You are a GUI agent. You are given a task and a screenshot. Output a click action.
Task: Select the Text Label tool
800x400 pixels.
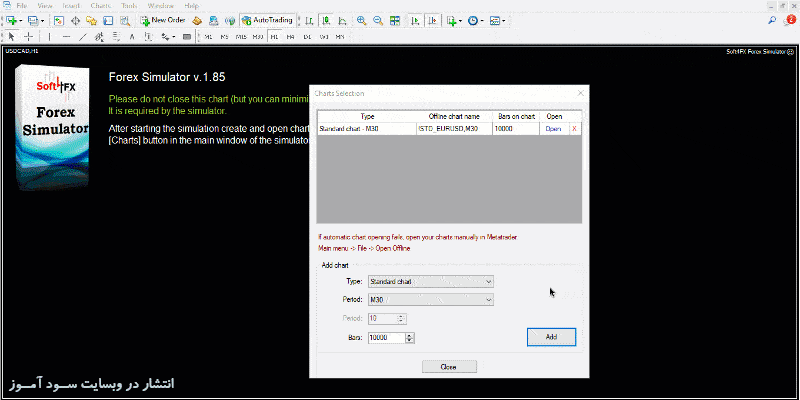coord(148,36)
